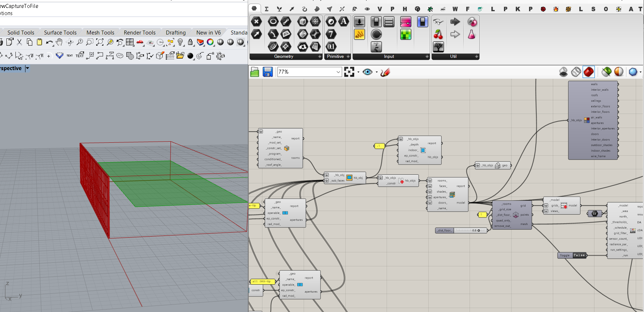Adjust the _dist_floor_ 0.8 number slider
This screenshot has width=644, height=312.
point(461,230)
